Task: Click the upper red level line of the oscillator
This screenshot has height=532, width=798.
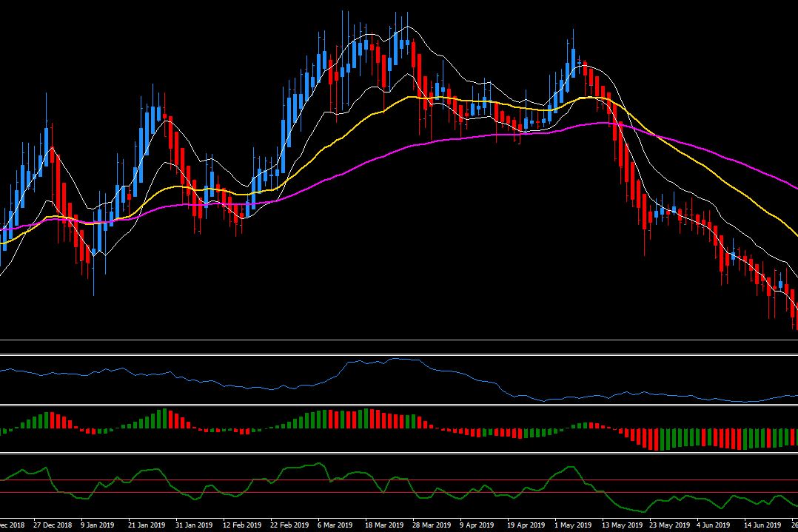Action: tap(399, 479)
